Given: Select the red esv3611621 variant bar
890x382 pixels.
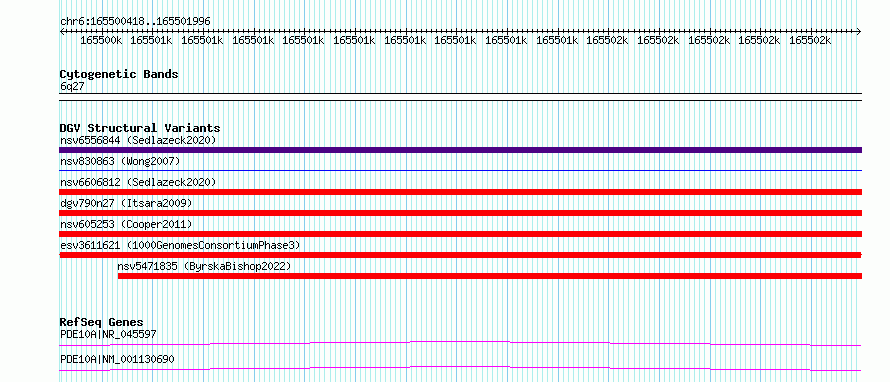Looking at the screenshot, I should 460,255.
